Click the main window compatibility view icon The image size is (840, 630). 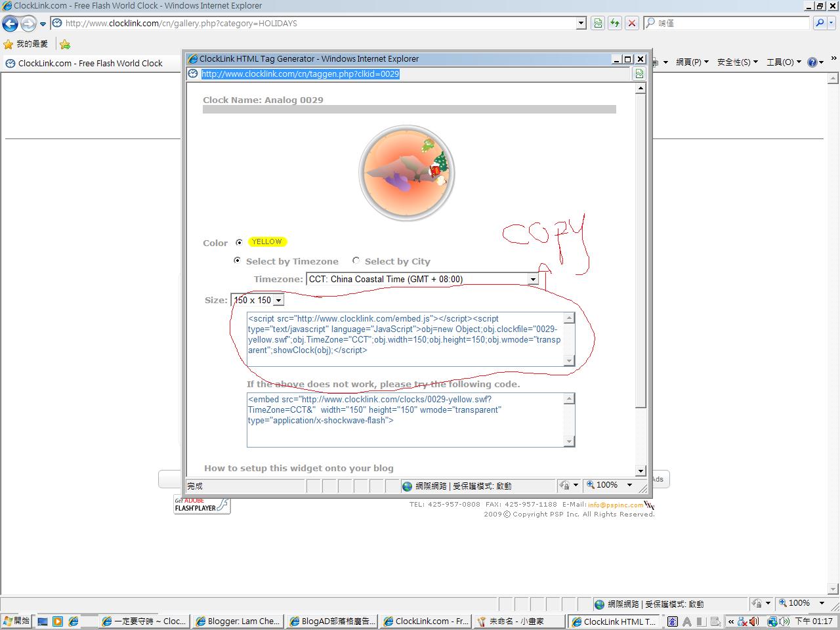(598, 23)
